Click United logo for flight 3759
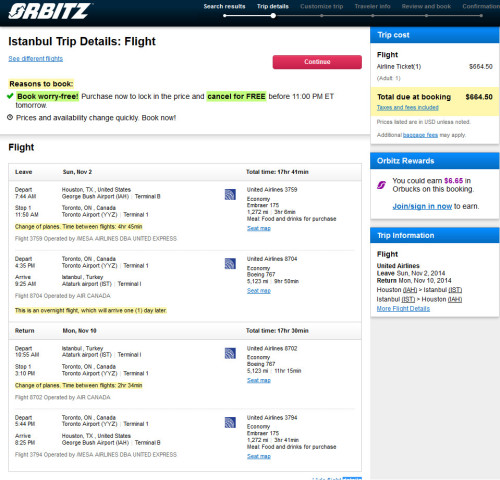This screenshot has height=480, width=500. (x=230, y=194)
